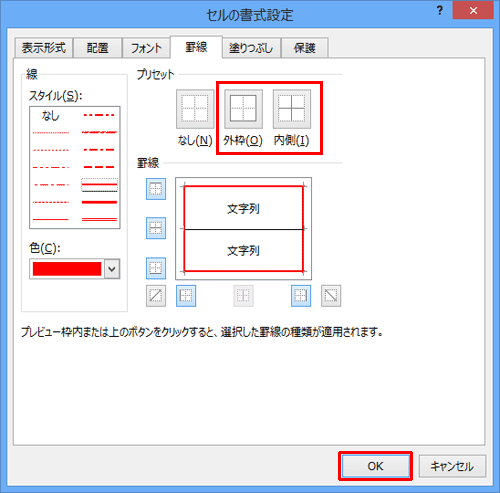Toggle the inside horizontal border button
The height and width of the screenshot is (493, 500).
pos(156,228)
